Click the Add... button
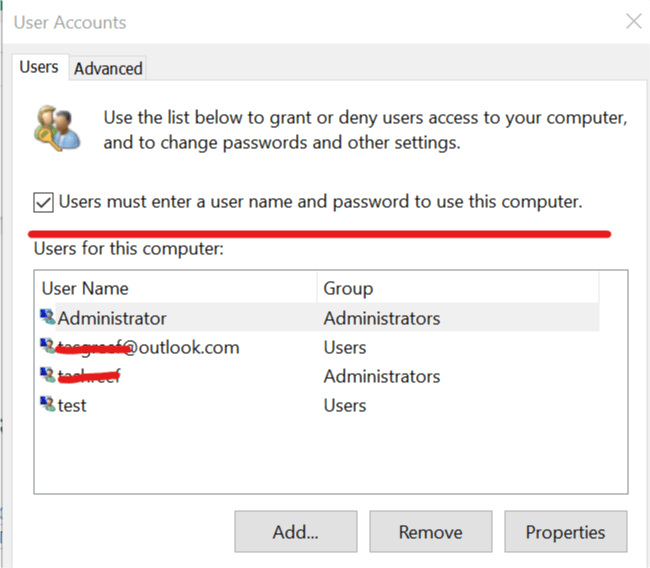 tap(296, 532)
